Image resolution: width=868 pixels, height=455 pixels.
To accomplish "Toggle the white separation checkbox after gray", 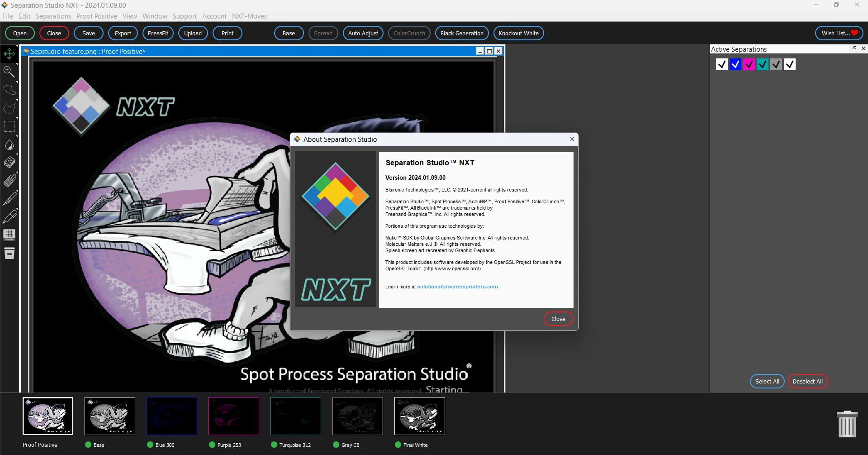I will 790,64.
